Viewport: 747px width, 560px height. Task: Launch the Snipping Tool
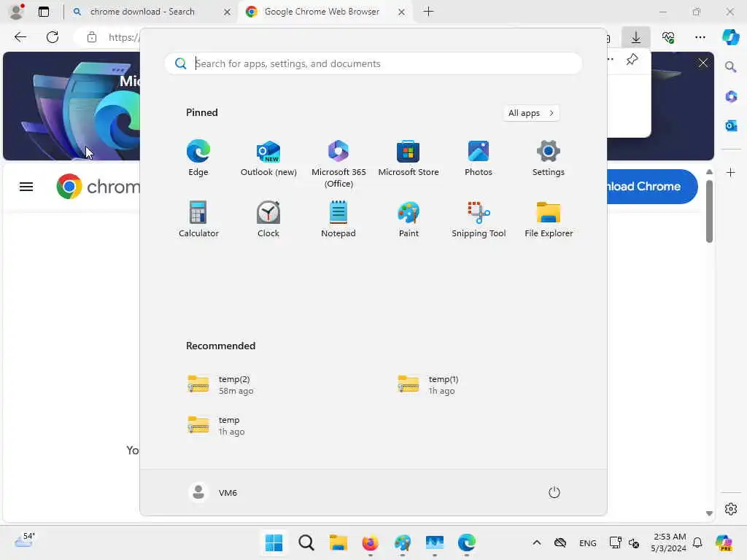(479, 219)
